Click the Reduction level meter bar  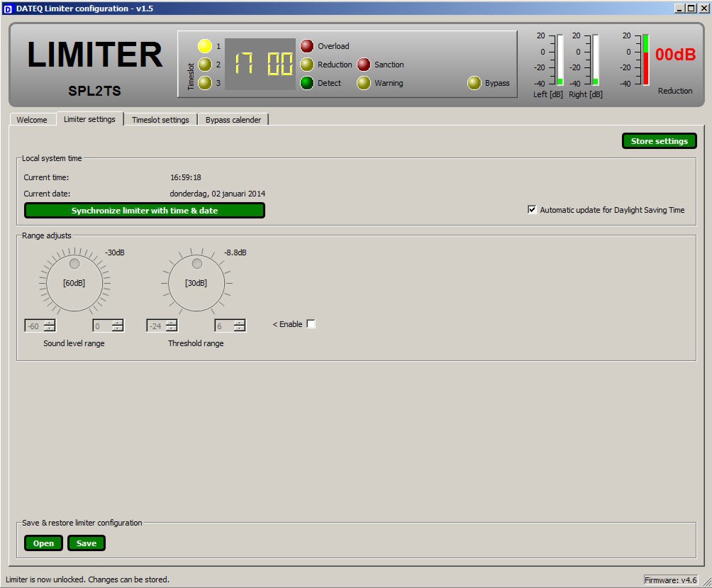point(645,60)
